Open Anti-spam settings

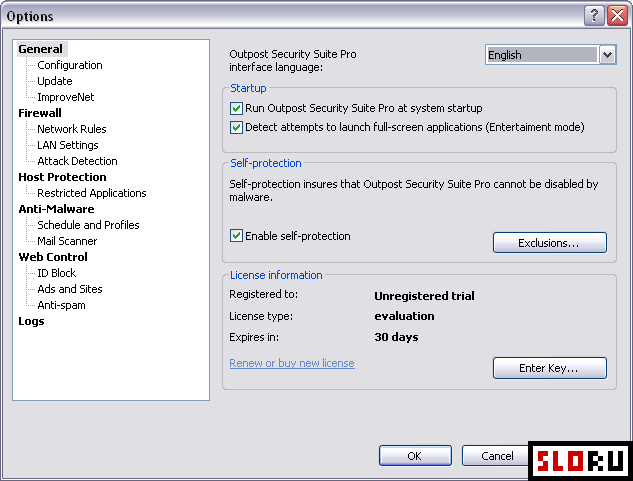pyautogui.click(x=61, y=305)
